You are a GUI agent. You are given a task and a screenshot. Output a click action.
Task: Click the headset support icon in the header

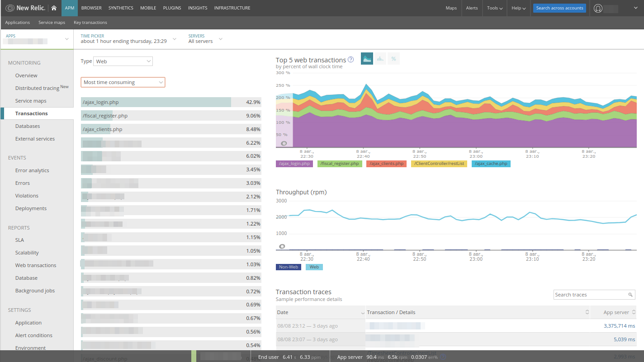[598, 8]
